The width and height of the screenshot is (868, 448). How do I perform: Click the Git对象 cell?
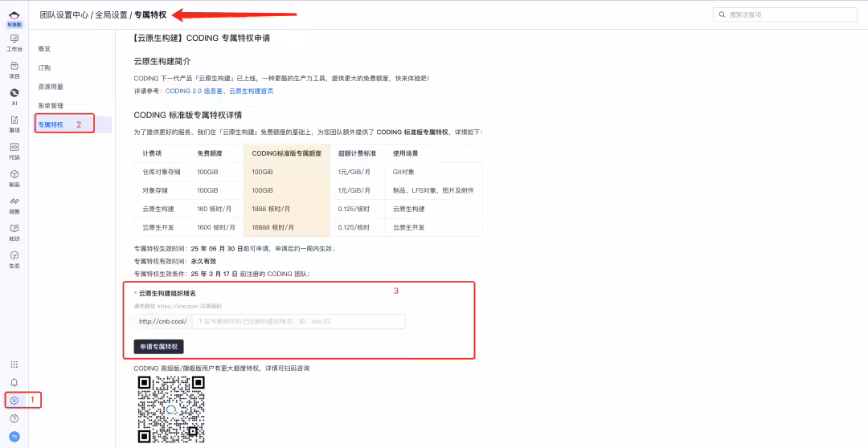[403, 172]
